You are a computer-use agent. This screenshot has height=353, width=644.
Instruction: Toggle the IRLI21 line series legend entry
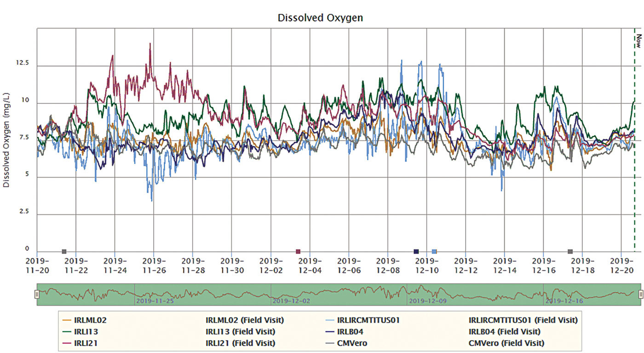pyautogui.click(x=86, y=343)
